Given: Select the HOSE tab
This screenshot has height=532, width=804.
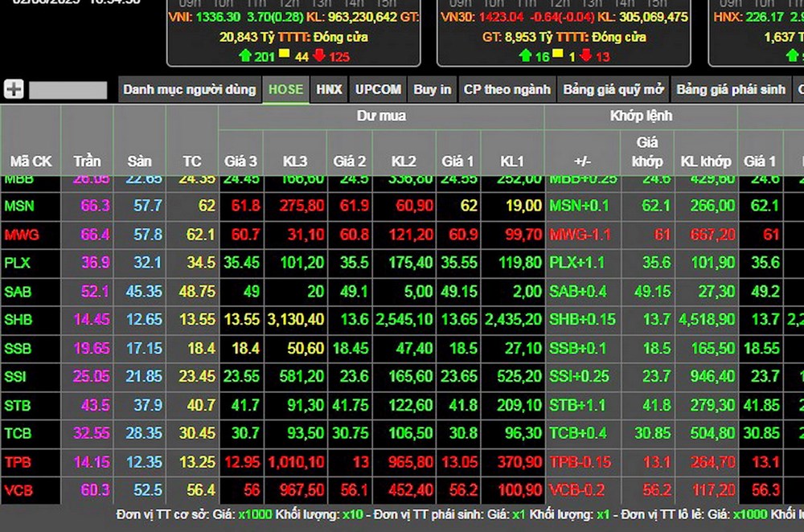Looking at the screenshot, I should point(286,90).
